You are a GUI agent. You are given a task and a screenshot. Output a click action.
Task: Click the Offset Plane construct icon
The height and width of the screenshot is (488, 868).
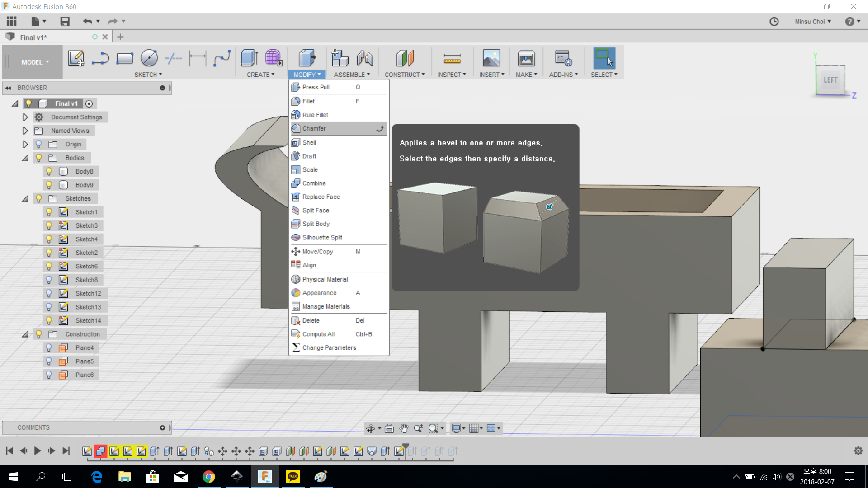405,58
